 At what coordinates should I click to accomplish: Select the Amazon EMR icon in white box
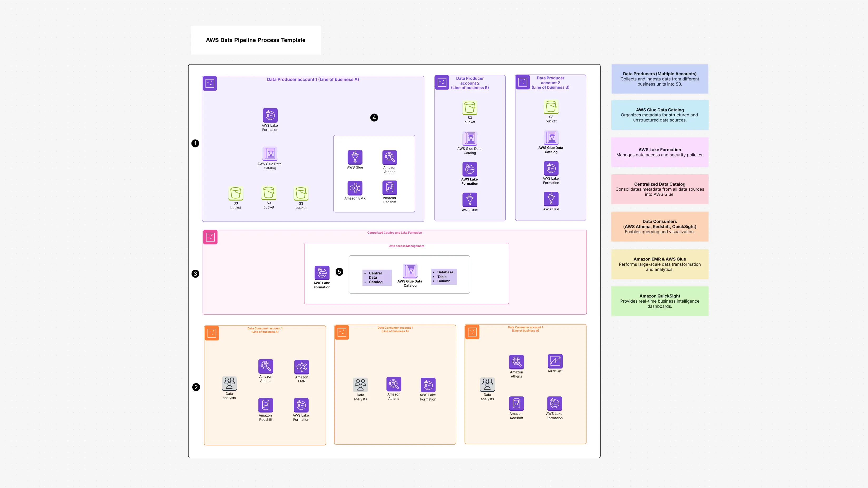[x=355, y=188]
